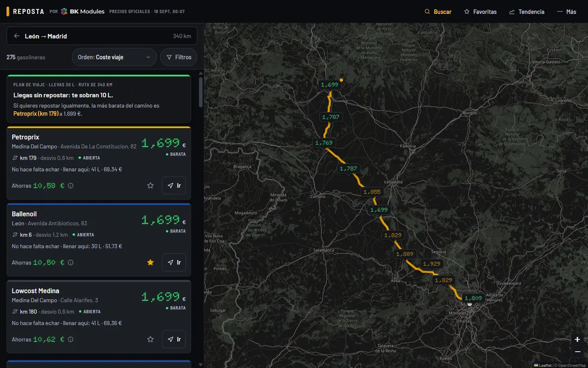Open the BK Modules link

tap(82, 12)
